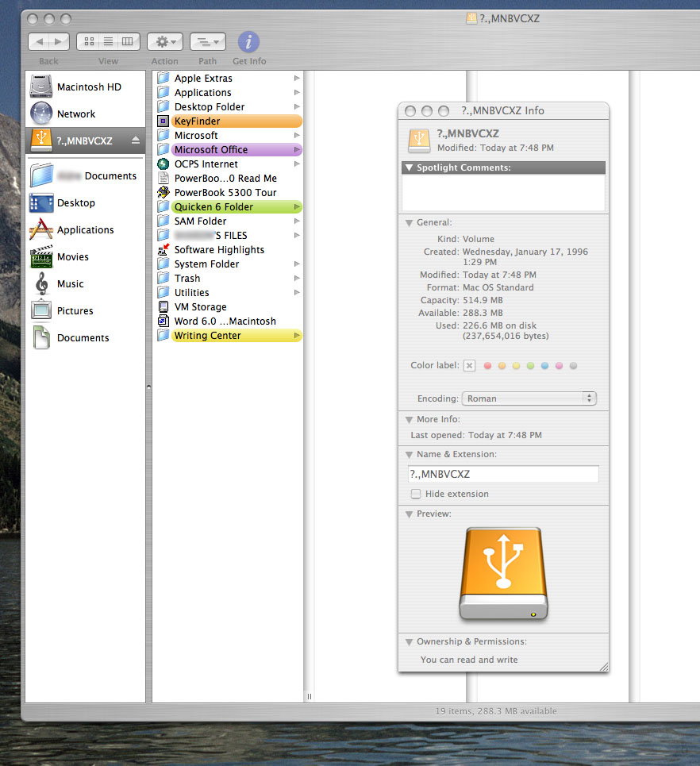Eject the ?.,MNBVCXZ volume

point(135,140)
